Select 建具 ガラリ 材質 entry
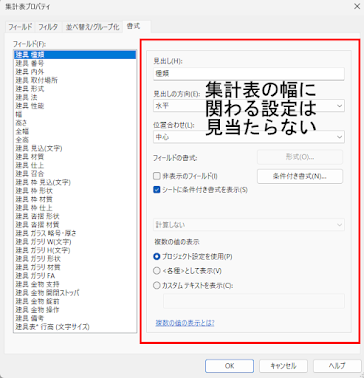 coord(75,267)
